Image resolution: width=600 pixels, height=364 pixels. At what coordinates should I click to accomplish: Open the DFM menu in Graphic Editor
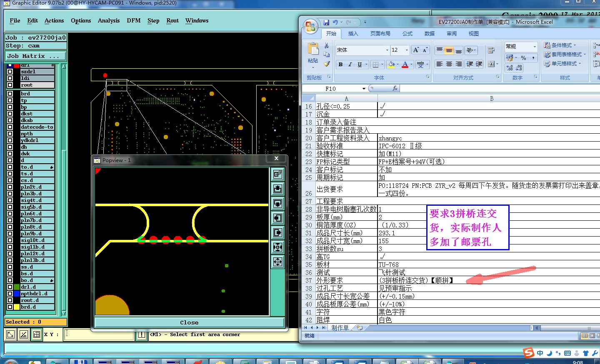(133, 20)
